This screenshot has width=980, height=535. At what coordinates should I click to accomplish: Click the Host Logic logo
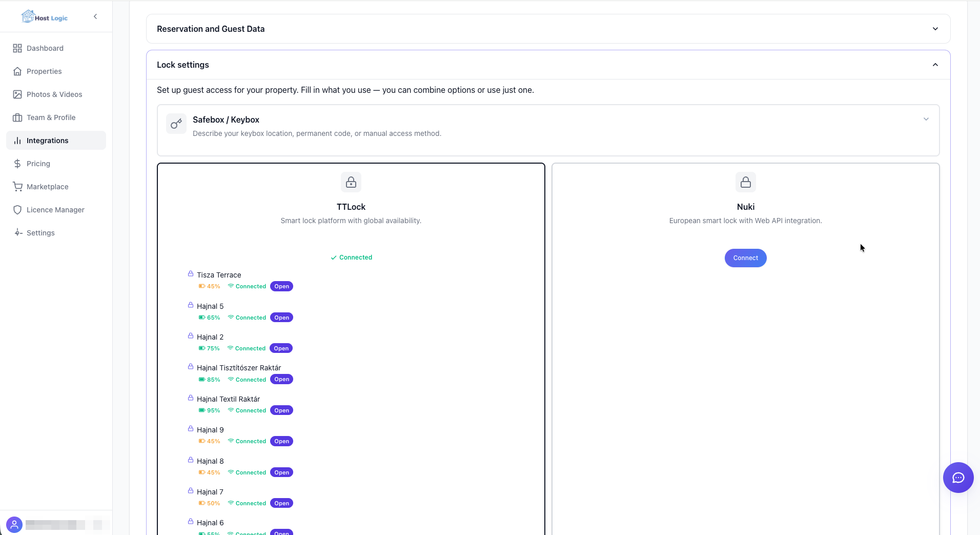tap(45, 17)
